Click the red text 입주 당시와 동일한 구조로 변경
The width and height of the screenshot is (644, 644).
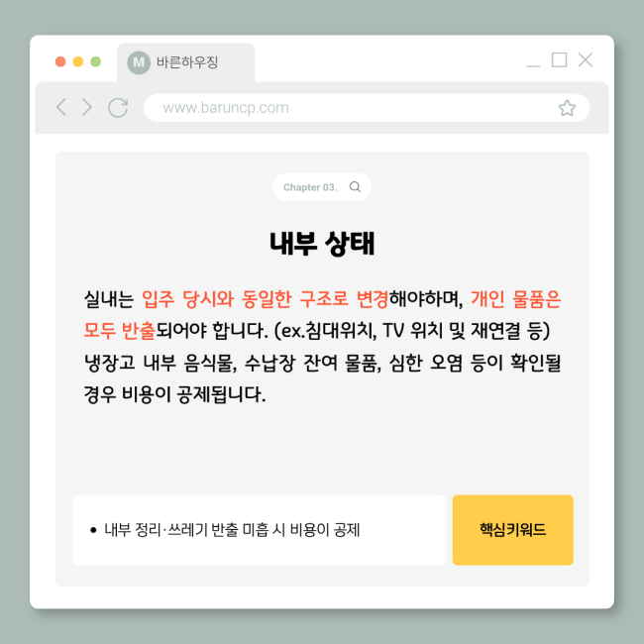point(265,299)
